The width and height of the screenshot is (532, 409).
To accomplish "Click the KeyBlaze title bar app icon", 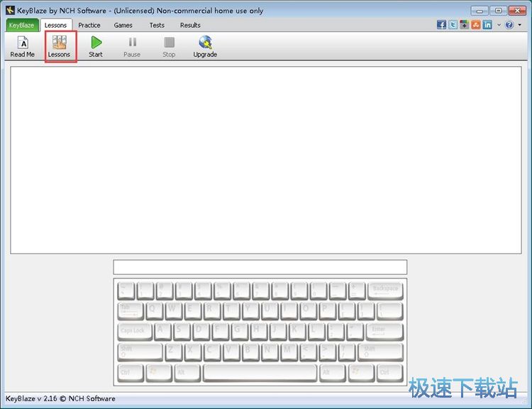I will tap(10, 10).
